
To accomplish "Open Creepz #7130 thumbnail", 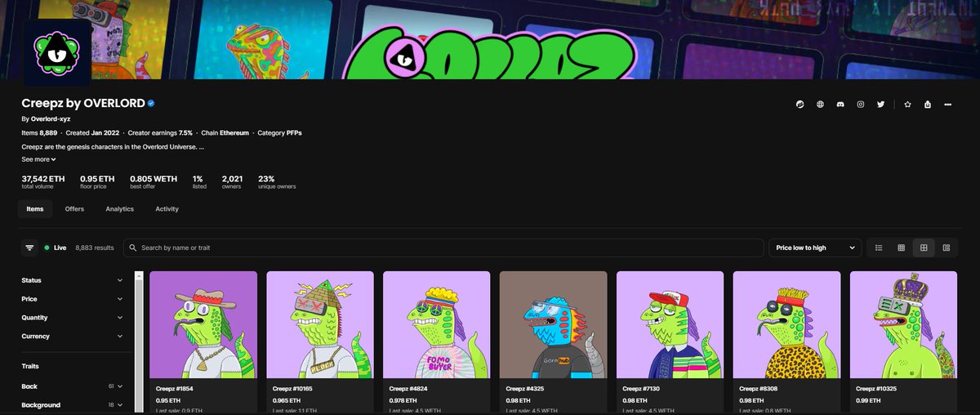I will pos(670,324).
